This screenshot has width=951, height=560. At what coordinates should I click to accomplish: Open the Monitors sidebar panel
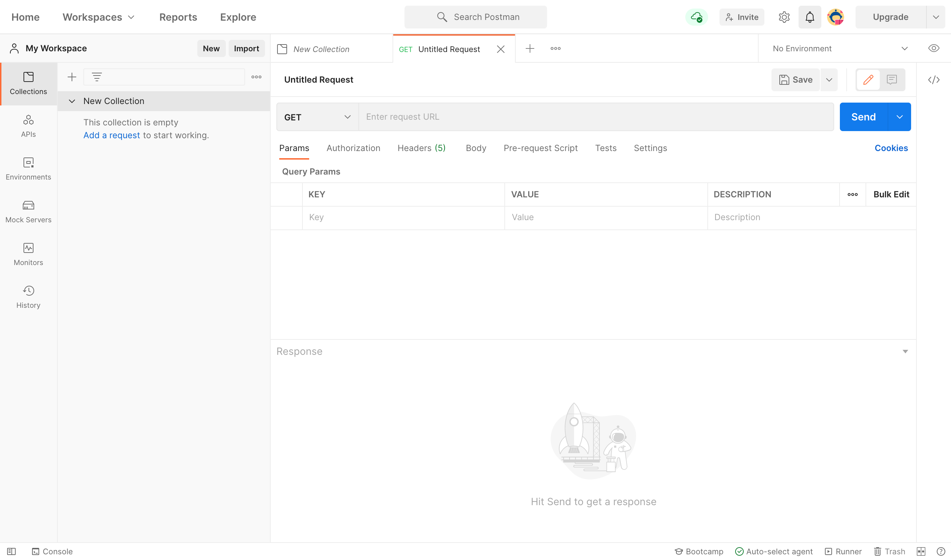pyautogui.click(x=28, y=254)
